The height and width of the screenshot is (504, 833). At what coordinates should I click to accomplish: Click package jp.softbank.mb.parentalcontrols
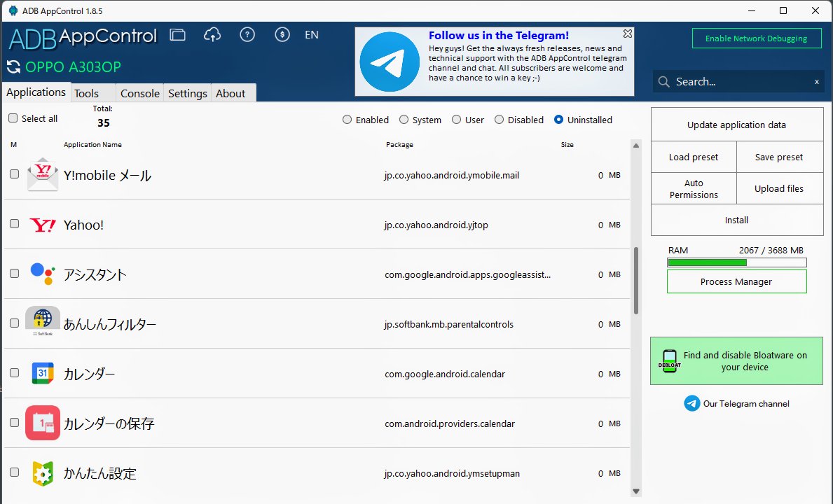(449, 324)
